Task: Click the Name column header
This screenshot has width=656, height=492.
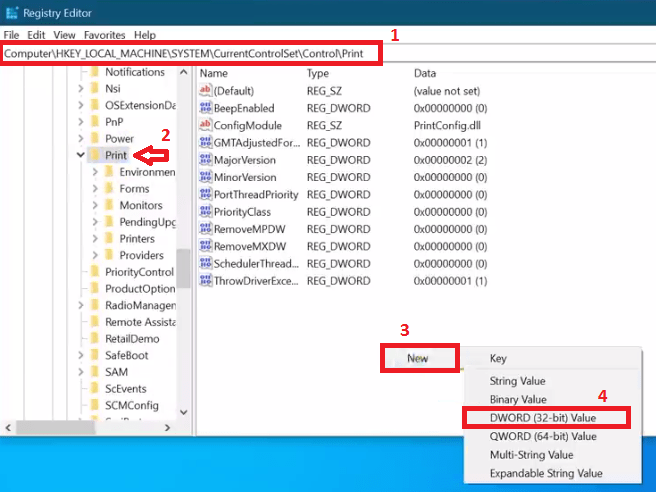Action: tap(213, 73)
